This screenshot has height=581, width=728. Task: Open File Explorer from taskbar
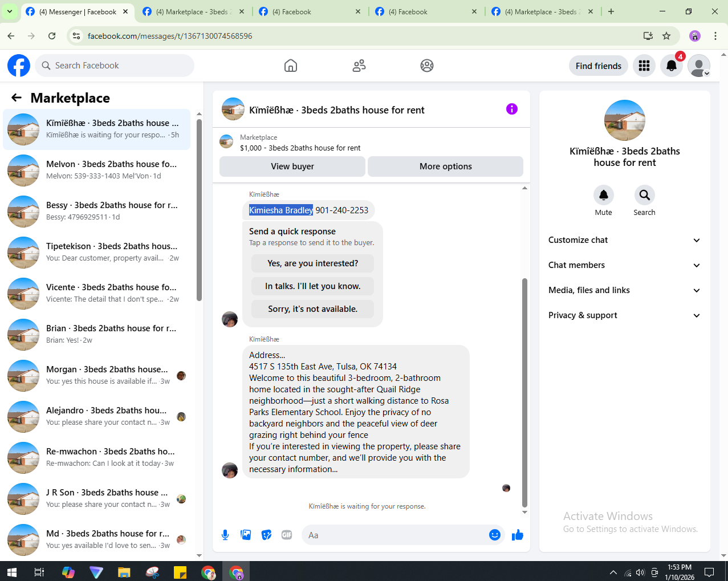(x=124, y=572)
